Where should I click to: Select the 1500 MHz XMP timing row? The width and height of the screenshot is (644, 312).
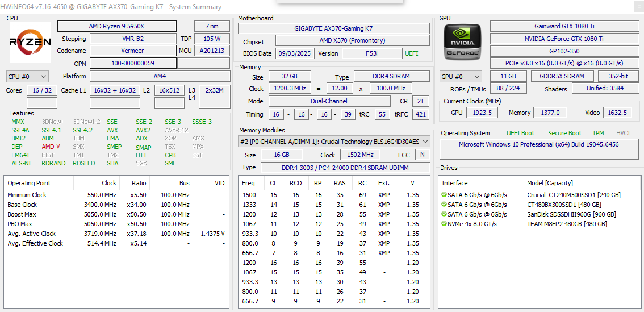(x=334, y=195)
